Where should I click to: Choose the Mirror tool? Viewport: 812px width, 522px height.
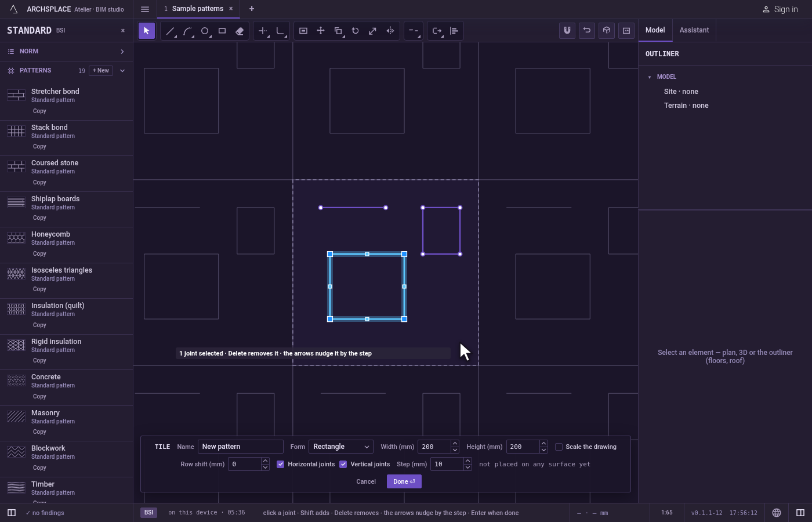pos(390,31)
